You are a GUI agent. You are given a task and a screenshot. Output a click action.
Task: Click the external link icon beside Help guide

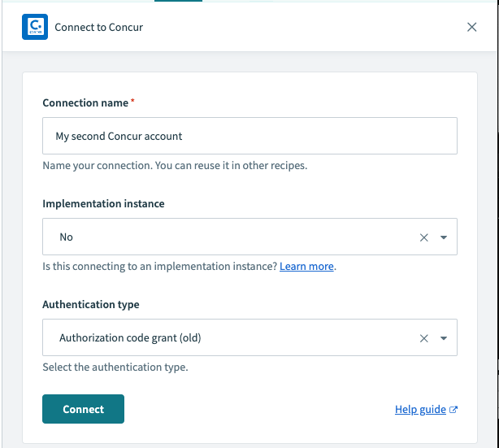pyautogui.click(x=453, y=410)
